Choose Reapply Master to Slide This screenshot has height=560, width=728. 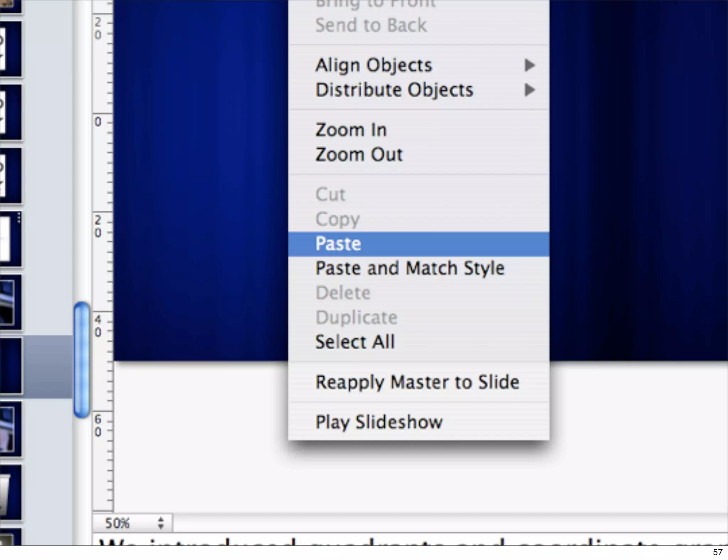pos(417,382)
